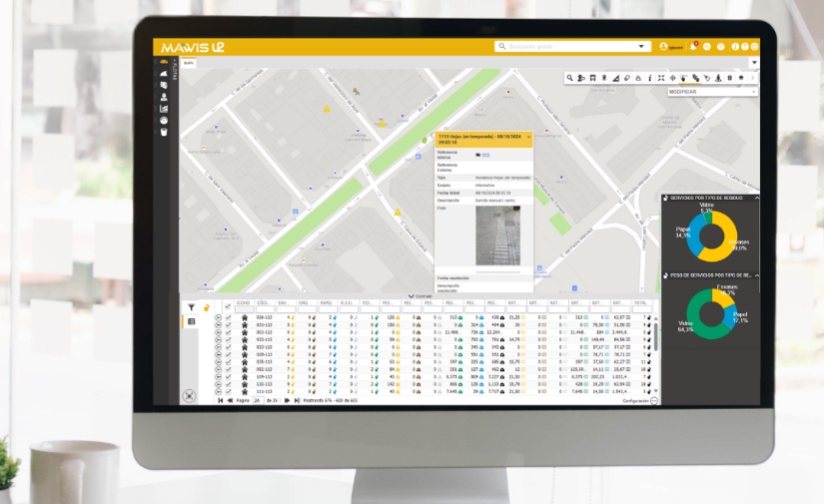824x504 pixels.
Task: Click the info tool in map toolbar
Action: coord(650,78)
